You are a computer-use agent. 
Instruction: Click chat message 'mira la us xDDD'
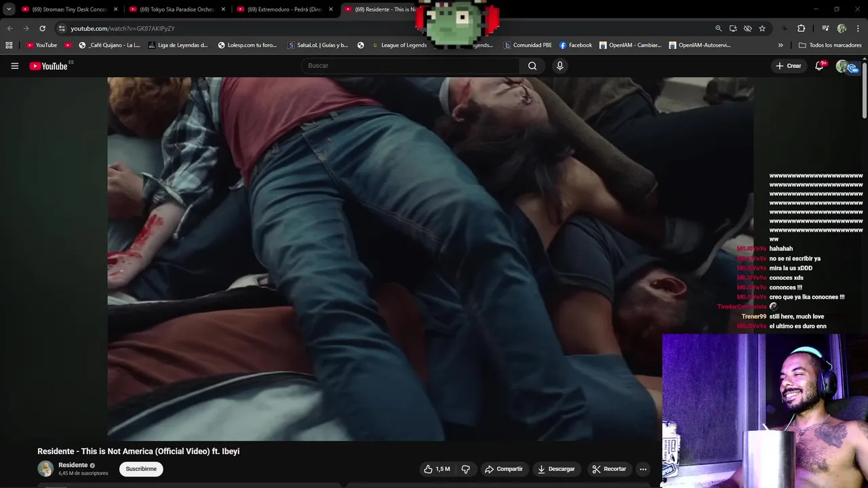(791, 268)
